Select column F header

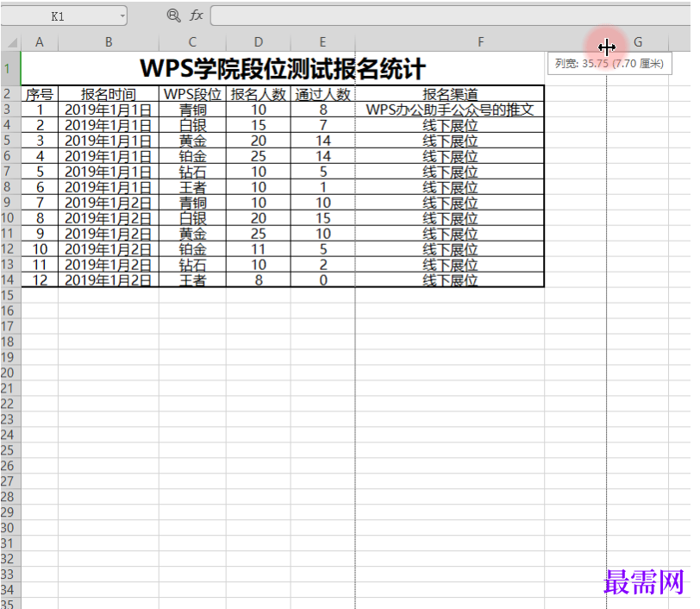pos(480,42)
